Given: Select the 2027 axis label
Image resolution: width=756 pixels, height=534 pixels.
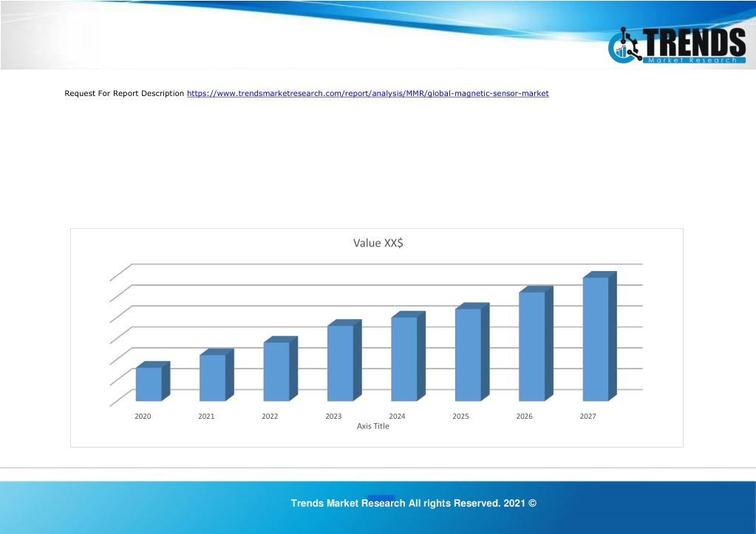Looking at the screenshot, I should pyautogui.click(x=588, y=417).
